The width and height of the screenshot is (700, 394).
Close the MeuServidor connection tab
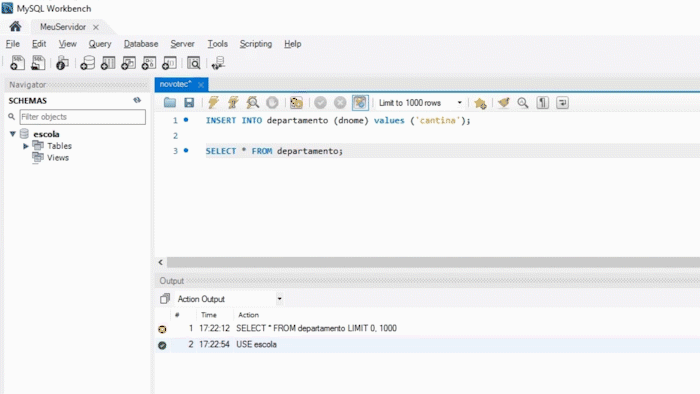(96, 27)
